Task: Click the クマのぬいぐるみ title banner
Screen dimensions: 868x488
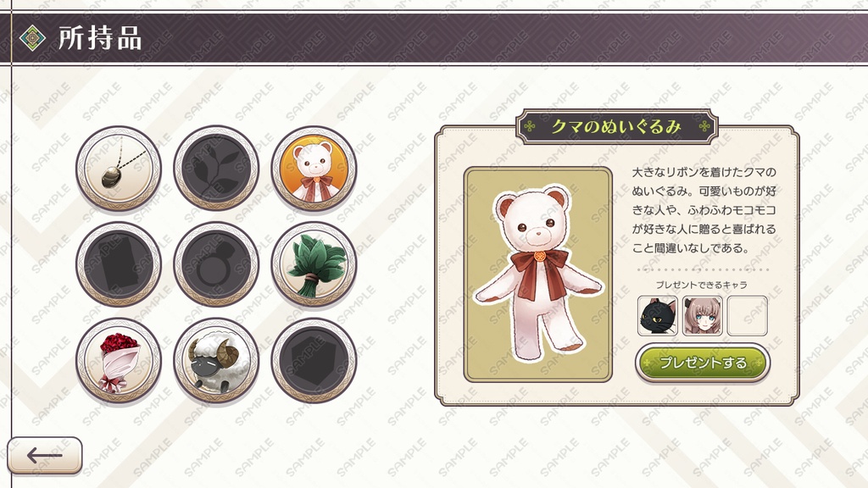Action: (x=617, y=127)
